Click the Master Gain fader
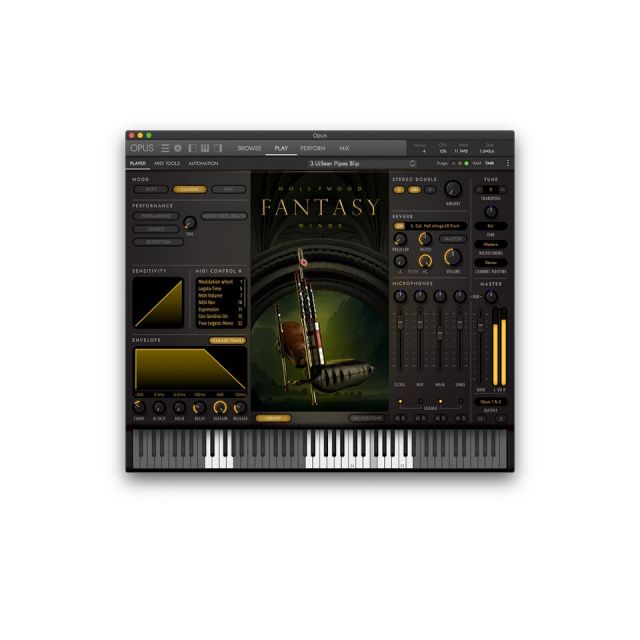The image size is (640, 640). coord(480,327)
